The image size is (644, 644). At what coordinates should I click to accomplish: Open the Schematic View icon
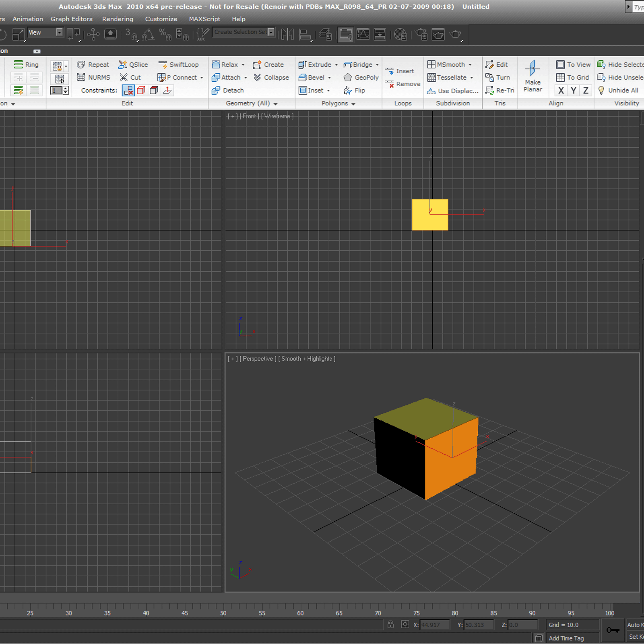tap(380, 34)
